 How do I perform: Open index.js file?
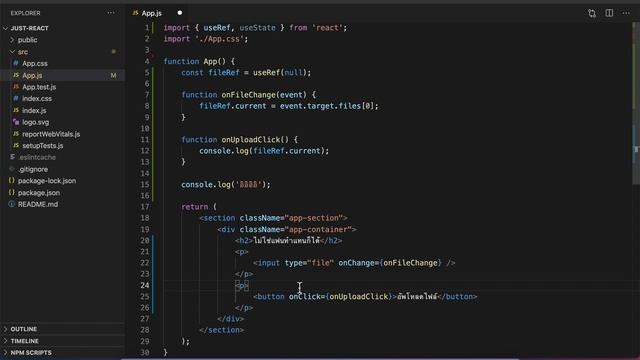34,111
